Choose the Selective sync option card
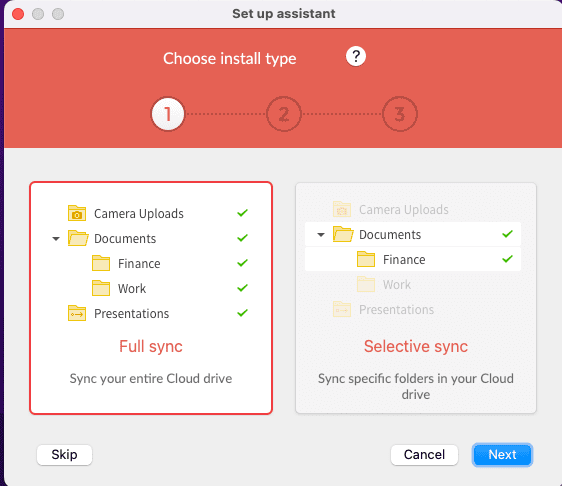 point(416,298)
